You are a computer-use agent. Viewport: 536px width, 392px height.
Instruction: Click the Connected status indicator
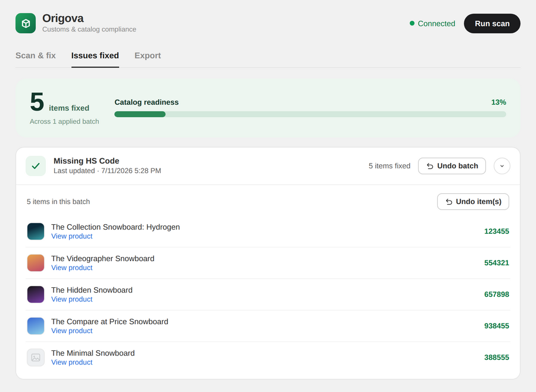[x=432, y=24]
